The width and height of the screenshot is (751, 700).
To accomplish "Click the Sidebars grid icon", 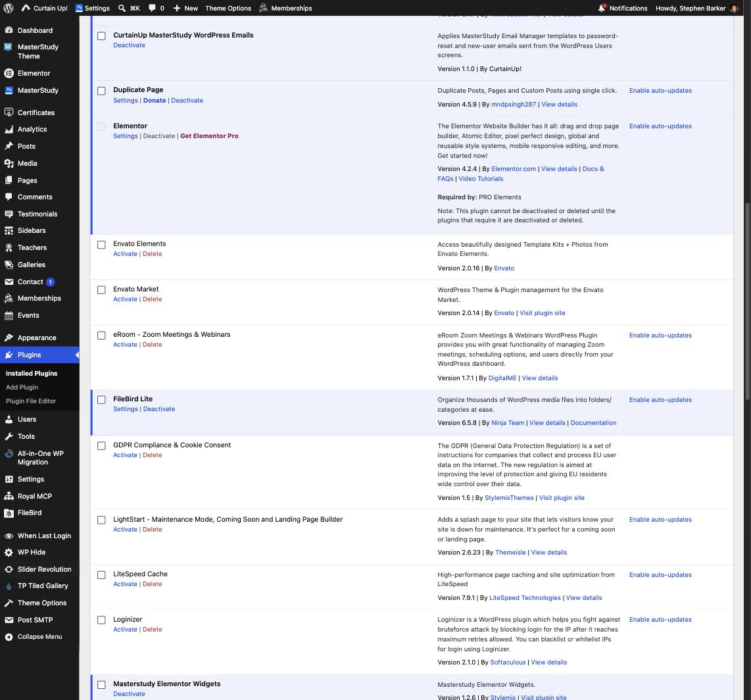I will point(9,230).
